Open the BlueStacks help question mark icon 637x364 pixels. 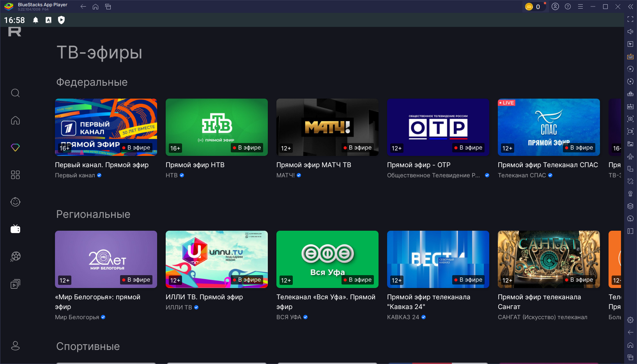568,7
